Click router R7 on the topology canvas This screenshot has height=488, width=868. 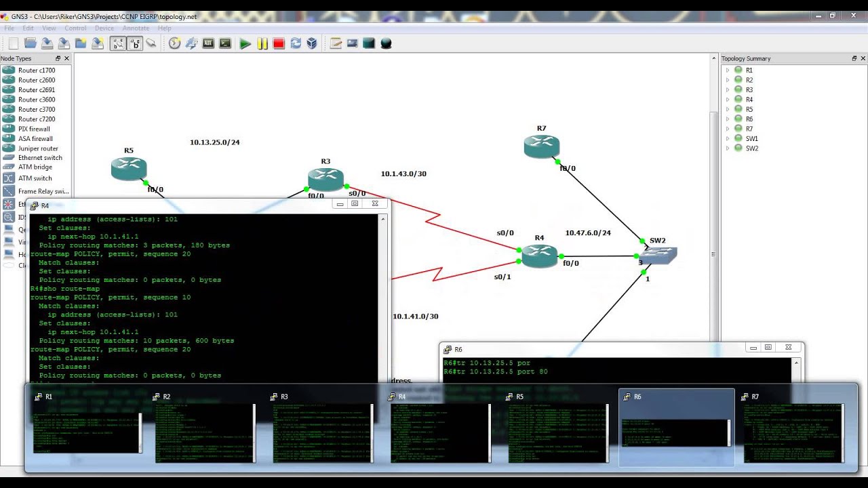pos(541,146)
